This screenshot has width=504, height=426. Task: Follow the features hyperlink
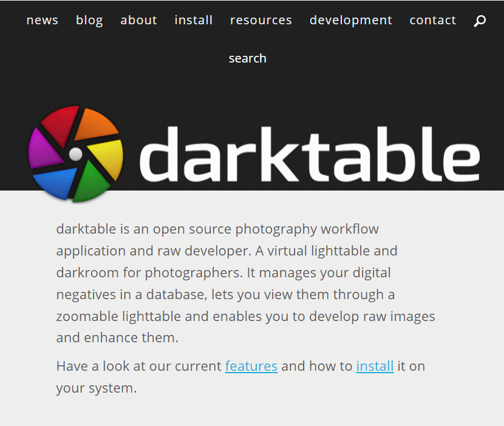[x=251, y=366]
